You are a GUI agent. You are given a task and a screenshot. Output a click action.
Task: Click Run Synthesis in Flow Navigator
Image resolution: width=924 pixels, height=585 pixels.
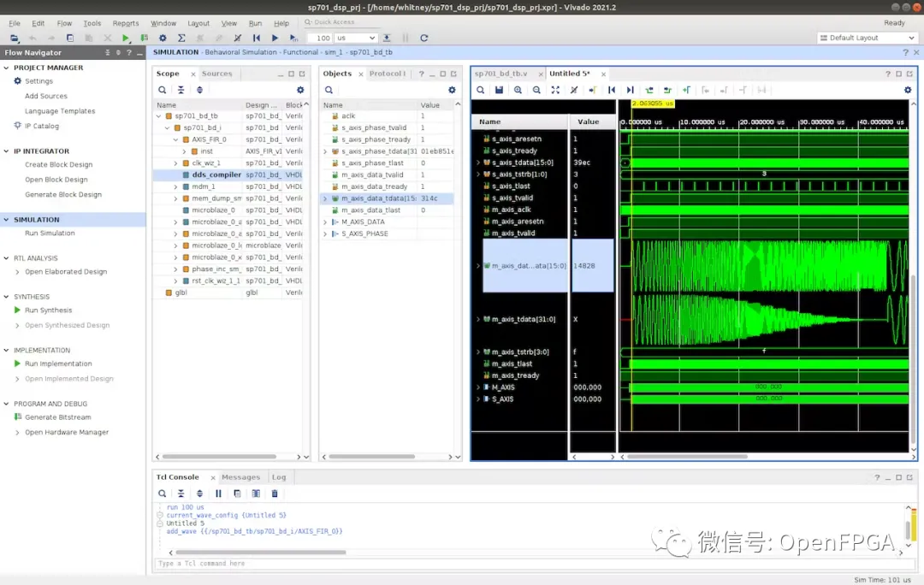pyautogui.click(x=48, y=310)
